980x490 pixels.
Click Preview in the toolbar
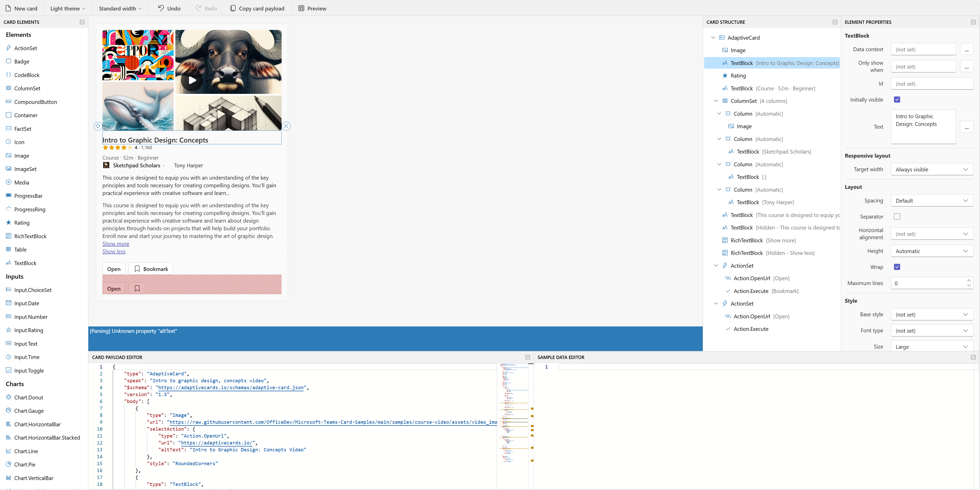pyautogui.click(x=312, y=8)
